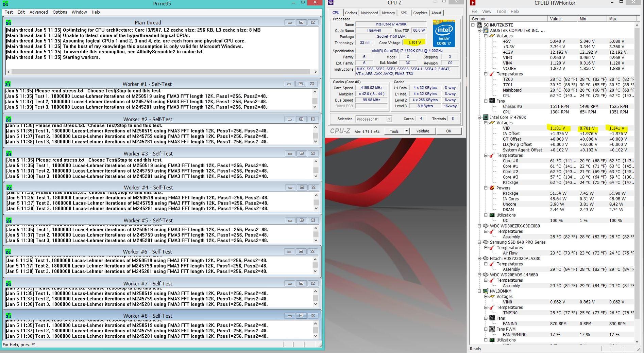Viewport: 644px width, 353px height.
Task: Collapse the ASUSTeK COMPUTER INC. node
Action: [x=479, y=30]
